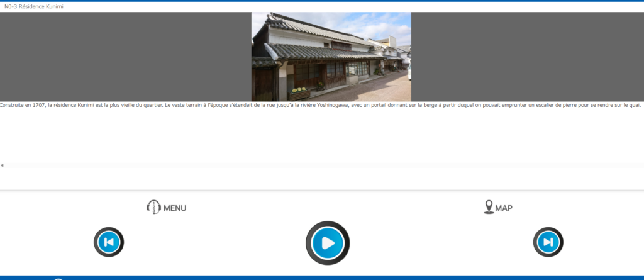Click the location pin icon beside MAP
The width and height of the screenshot is (644, 280).
[x=489, y=207]
